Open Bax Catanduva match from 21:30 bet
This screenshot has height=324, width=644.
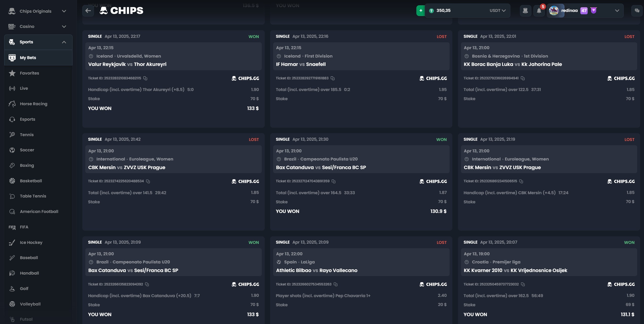click(x=321, y=168)
